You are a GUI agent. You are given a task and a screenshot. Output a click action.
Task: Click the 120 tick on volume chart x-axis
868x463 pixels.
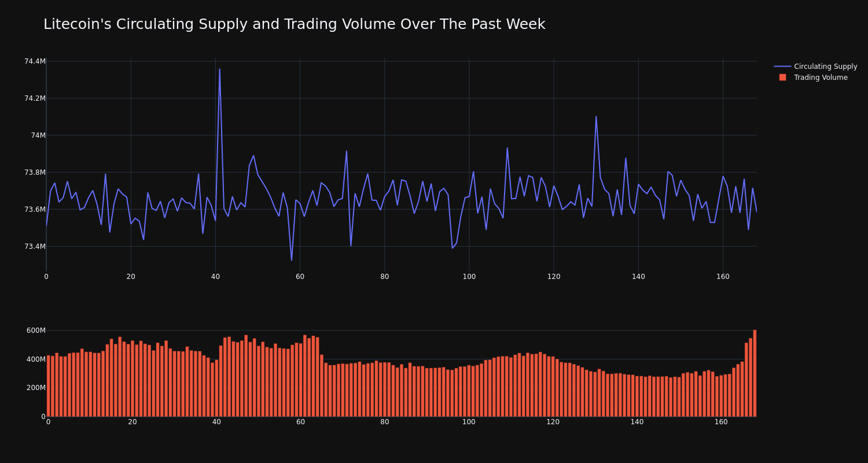click(x=553, y=422)
